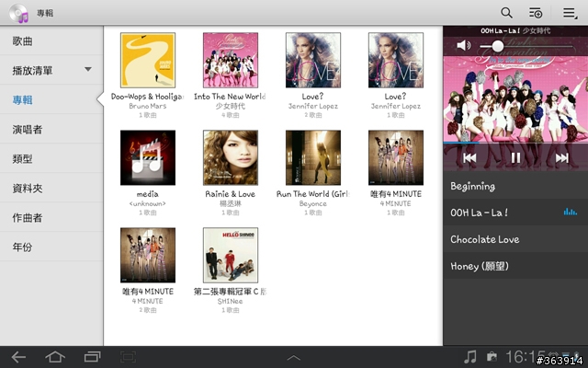Adjust the volume slider knob
Image resolution: width=588 pixels, height=368 pixels.
pos(498,46)
